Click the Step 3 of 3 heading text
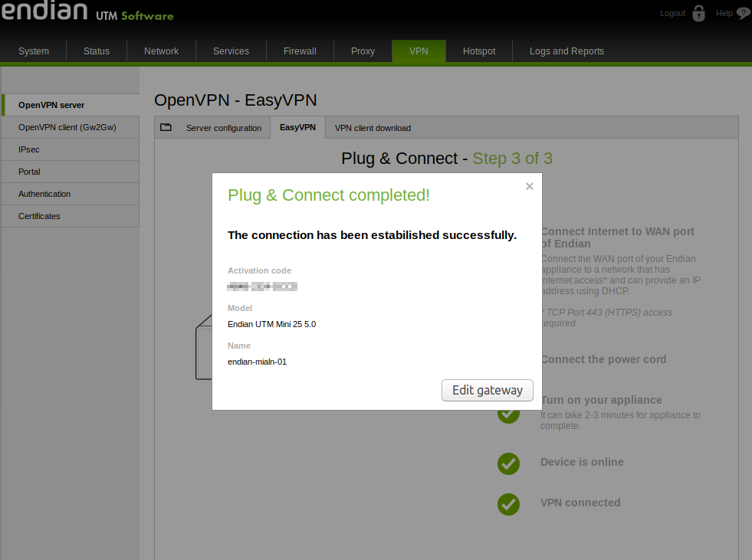 [x=512, y=159]
